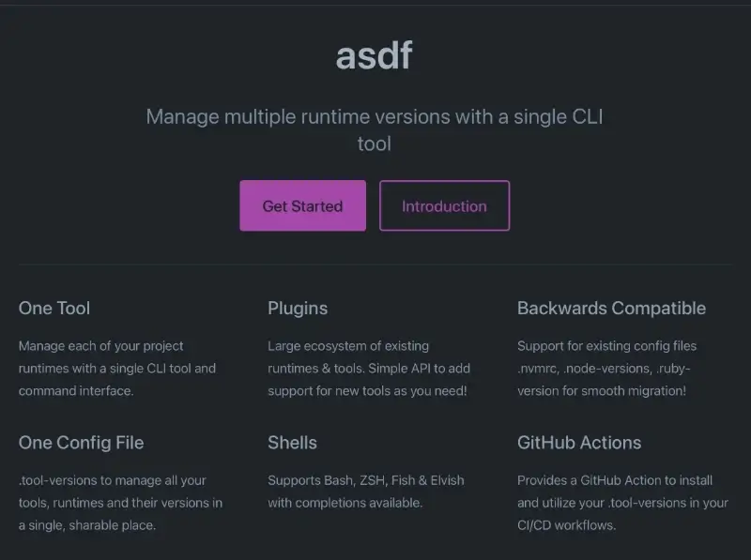The image size is (751, 560).
Task: Select the Shells feature heading
Action: (292, 443)
